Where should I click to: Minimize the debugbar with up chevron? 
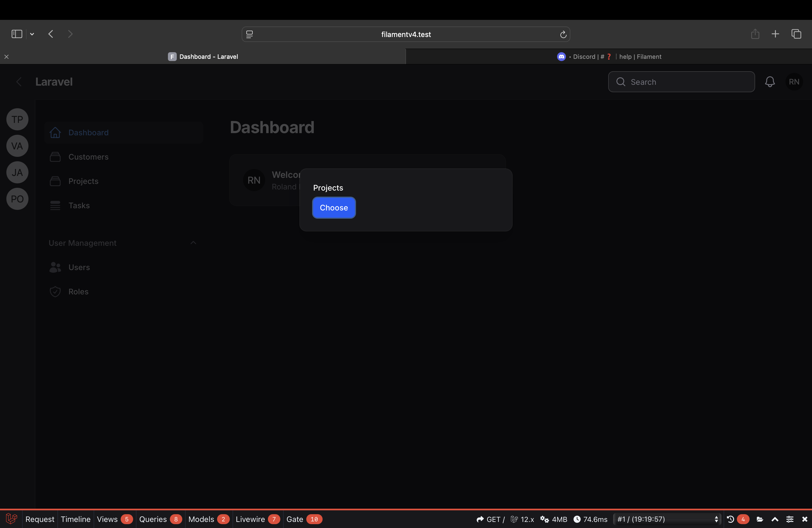775,519
